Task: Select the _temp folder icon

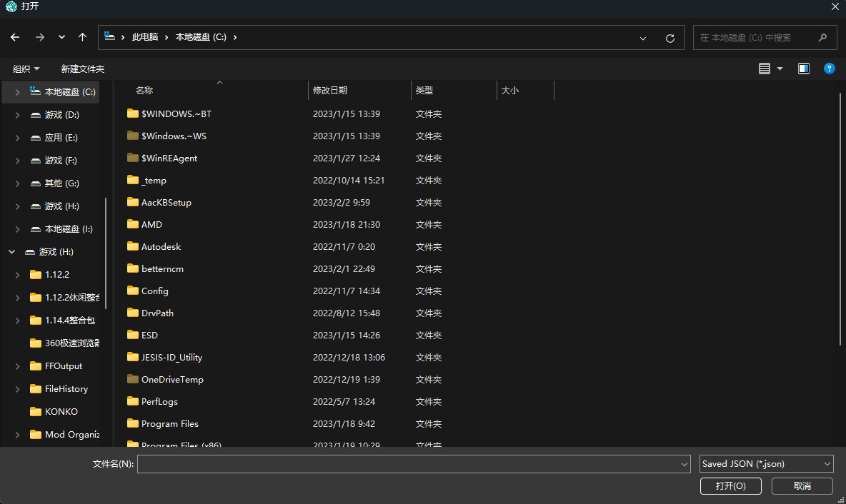Action: [133, 179]
